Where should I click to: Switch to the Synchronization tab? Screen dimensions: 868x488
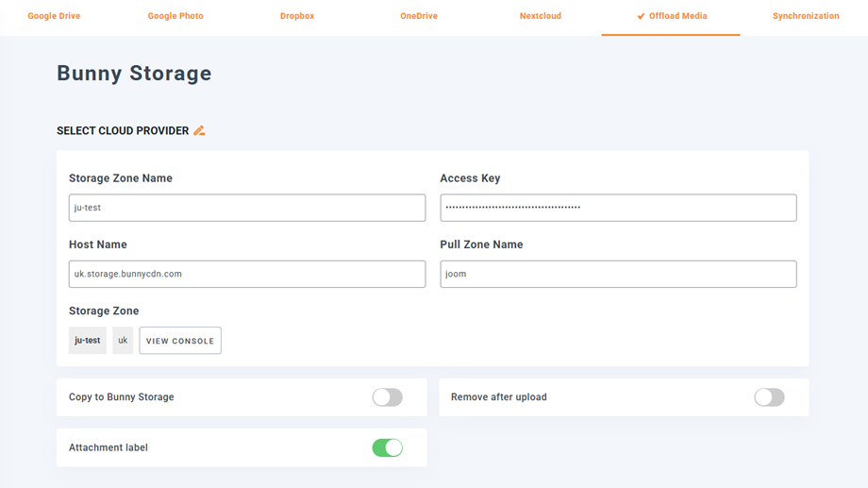pyautogui.click(x=806, y=16)
